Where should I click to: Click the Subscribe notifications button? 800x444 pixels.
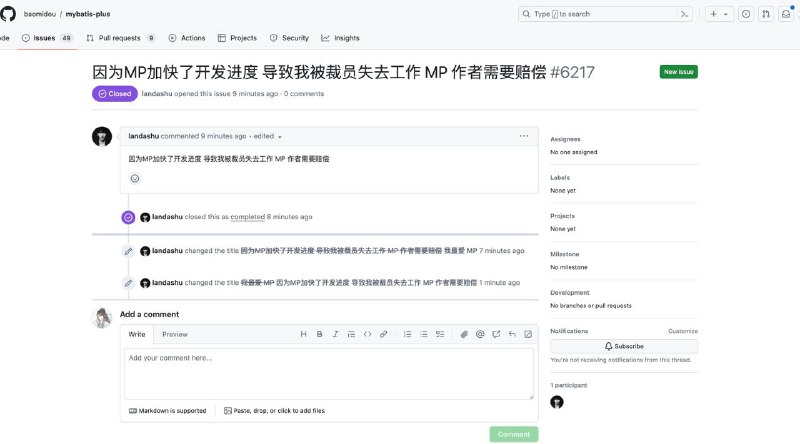(624, 346)
